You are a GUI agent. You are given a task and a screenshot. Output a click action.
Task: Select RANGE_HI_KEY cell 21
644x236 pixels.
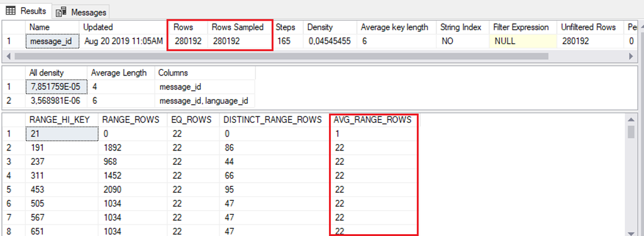click(62, 133)
